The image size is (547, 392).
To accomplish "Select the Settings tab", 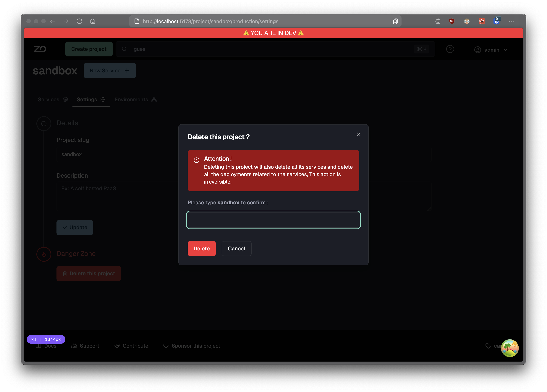I will (91, 99).
